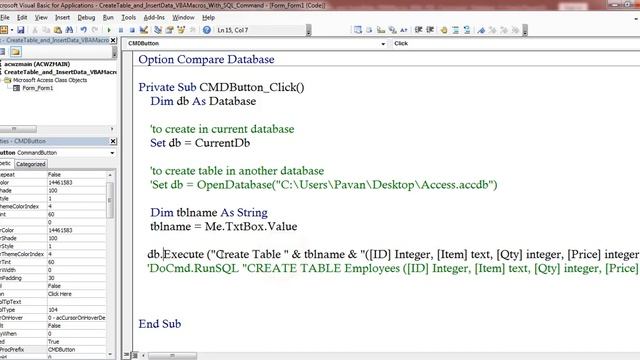Screen dimensions: 640x360
Task: Open the Insert menu
Action: click(62, 18)
